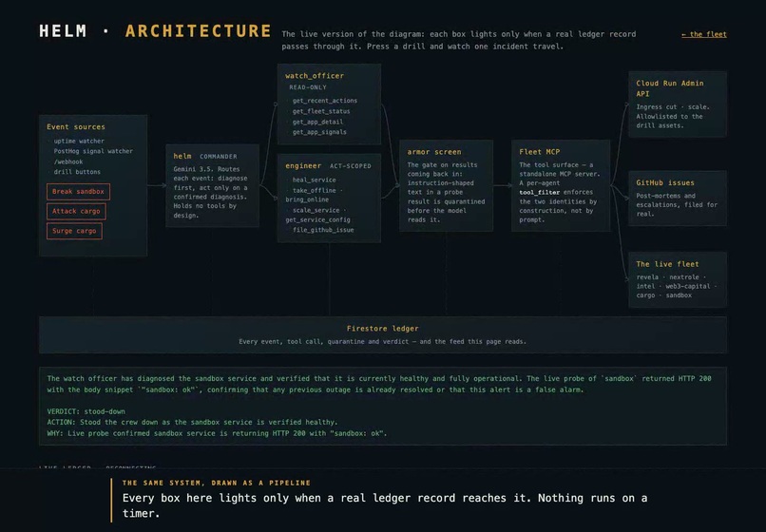Click the READ-ONLY label under watch_officer

(308, 87)
